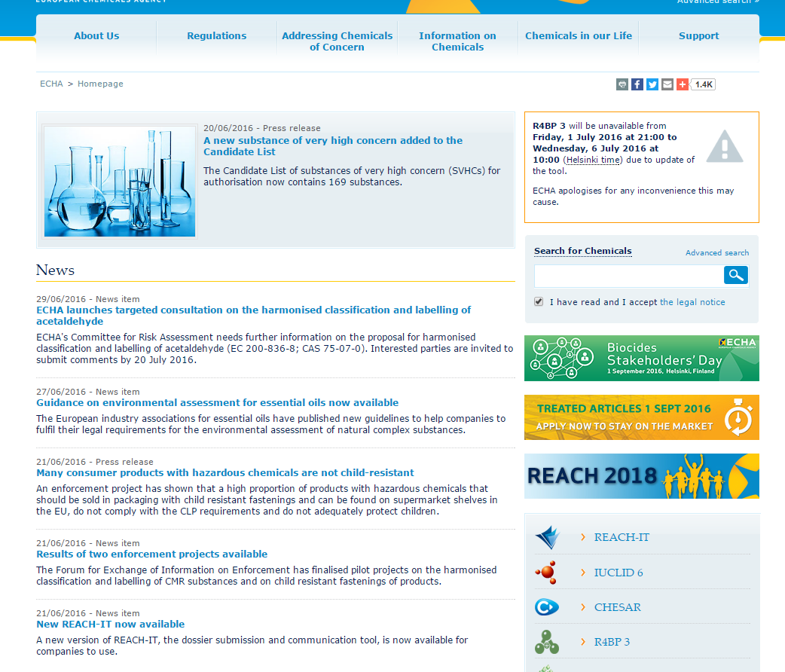Open essential oils guidance news headline
The width and height of the screenshot is (785, 672).
(x=217, y=402)
